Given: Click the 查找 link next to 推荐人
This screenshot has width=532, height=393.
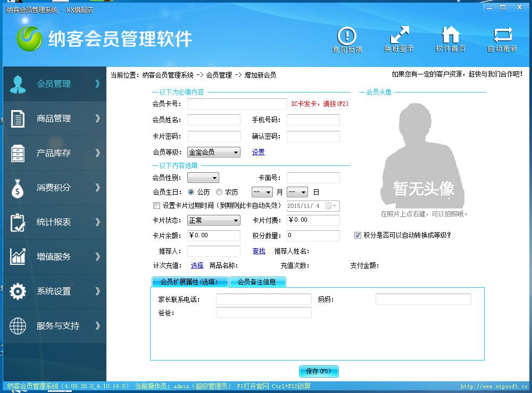Looking at the screenshot, I should point(259,251).
